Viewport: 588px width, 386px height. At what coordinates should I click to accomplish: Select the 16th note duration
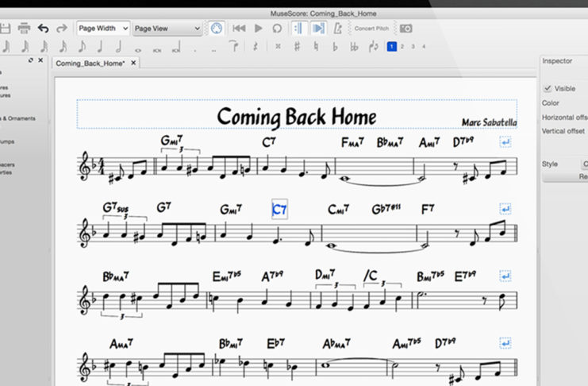pyautogui.click(x=63, y=47)
